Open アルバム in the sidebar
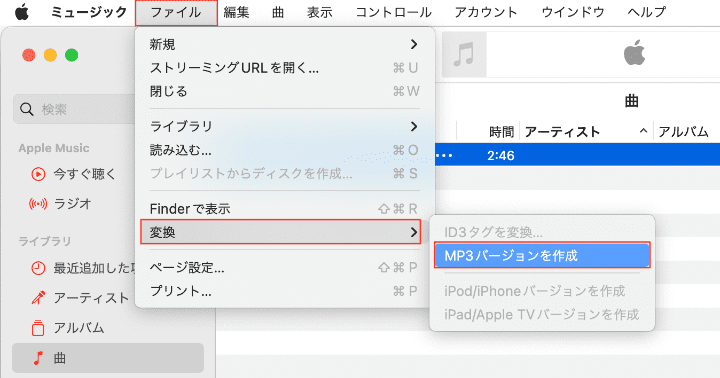This screenshot has width=720, height=378. [79, 328]
